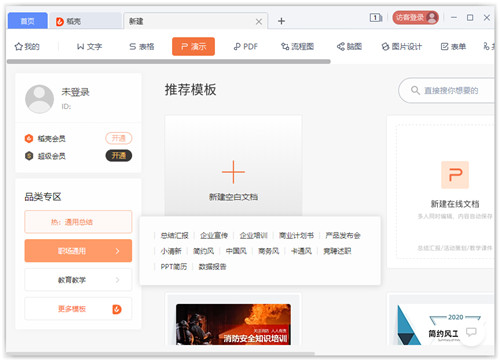Click the 未登录 account name
The height and width of the screenshot is (361, 500).
(76, 92)
